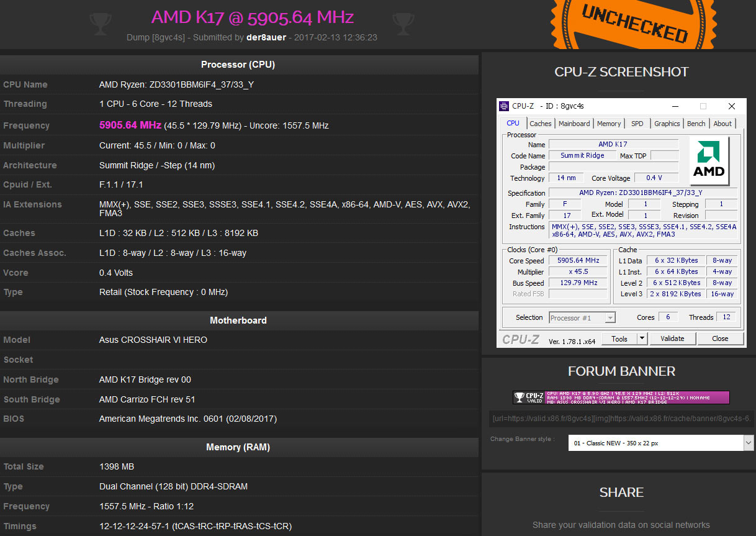756x536 pixels.
Task: Click the Tools button
Action: [x=620, y=338]
